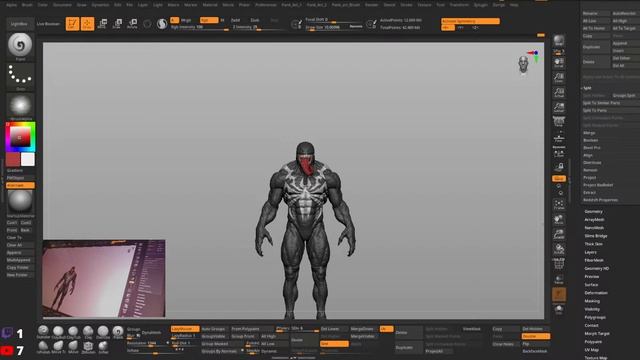Select the Edit mode icon
This screenshot has width=640, height=360.
tap(72, 24)
